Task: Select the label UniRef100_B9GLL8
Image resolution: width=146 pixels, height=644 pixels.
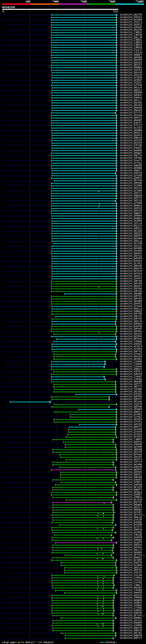Action: (131, 309)
